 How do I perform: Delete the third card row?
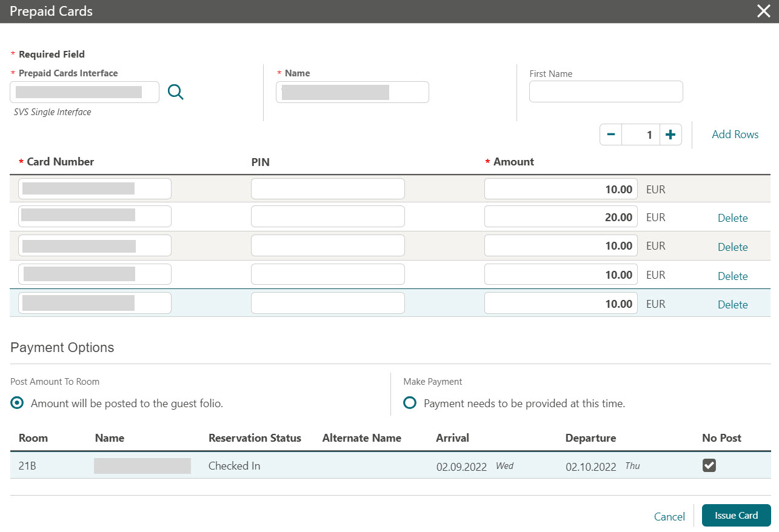coord(732,247)
